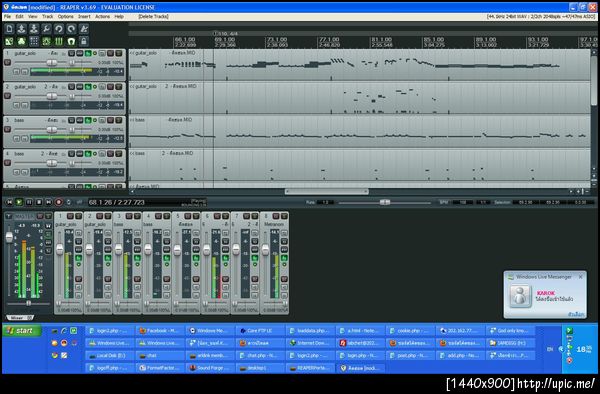Open the Options menu
Screen dimensions: 600x394
click(x=65, y=16)
